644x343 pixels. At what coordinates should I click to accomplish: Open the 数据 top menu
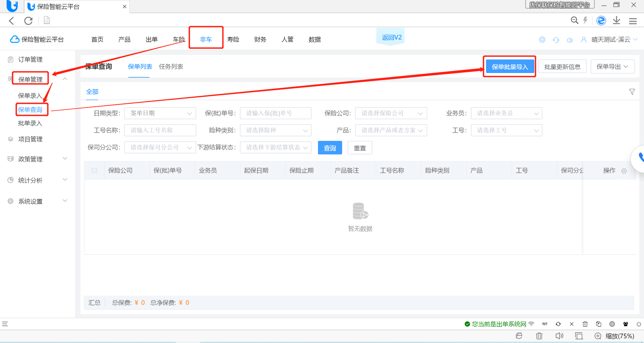[x=315, y=40]
